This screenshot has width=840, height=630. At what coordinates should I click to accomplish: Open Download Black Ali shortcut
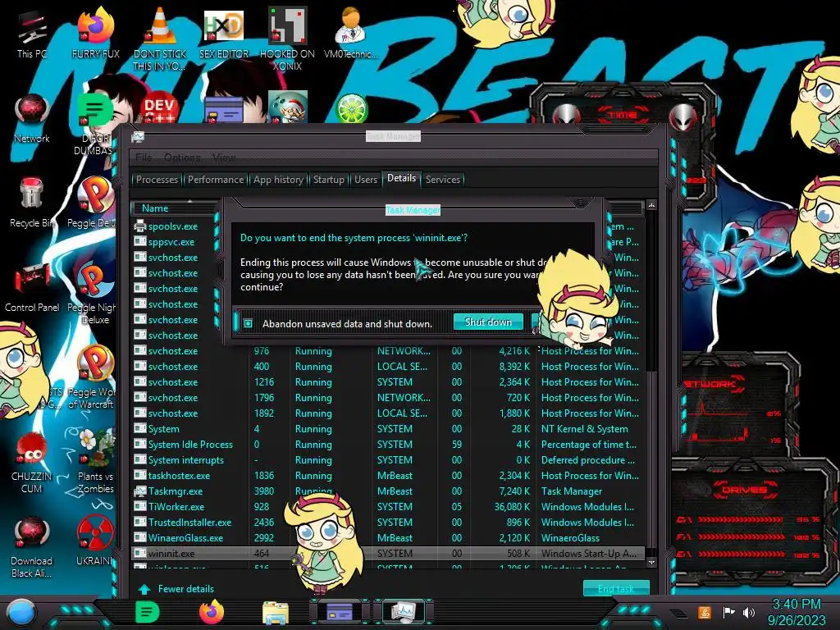[32, 547]
